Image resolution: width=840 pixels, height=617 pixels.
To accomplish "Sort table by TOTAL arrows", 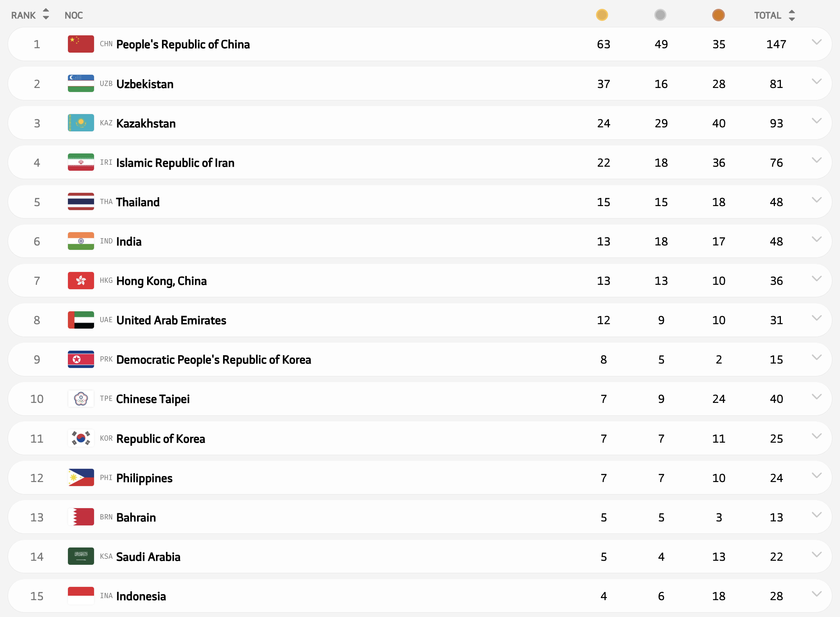I will (x=792, y=15).
